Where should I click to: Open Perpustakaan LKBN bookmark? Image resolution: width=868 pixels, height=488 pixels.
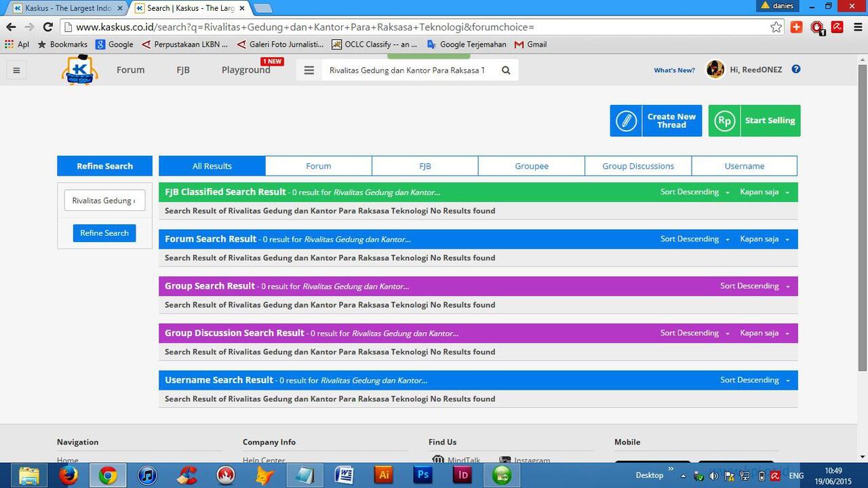(x=185, y=44)
